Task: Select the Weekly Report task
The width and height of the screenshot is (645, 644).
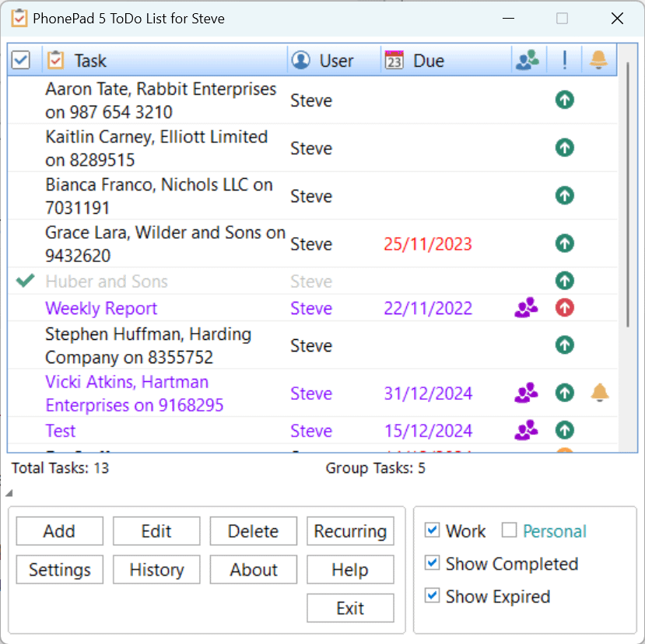Action: pyautogui.click(x=313, y=307)
